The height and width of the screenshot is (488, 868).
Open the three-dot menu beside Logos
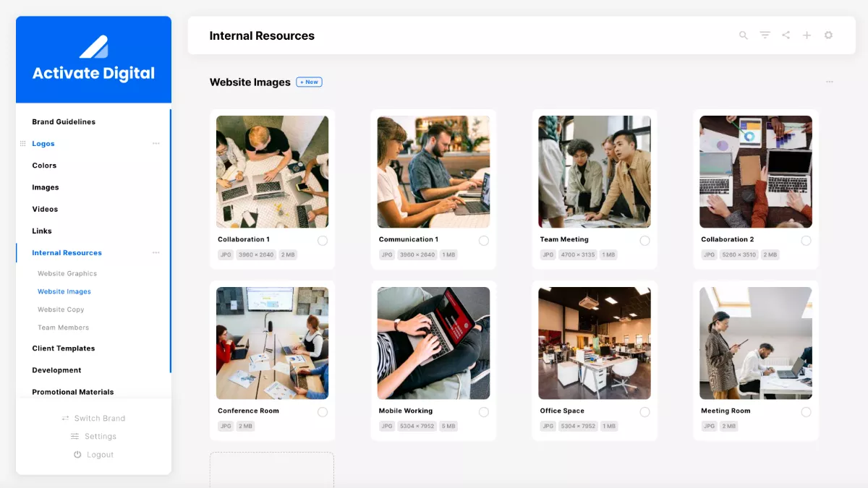point(156,144)
